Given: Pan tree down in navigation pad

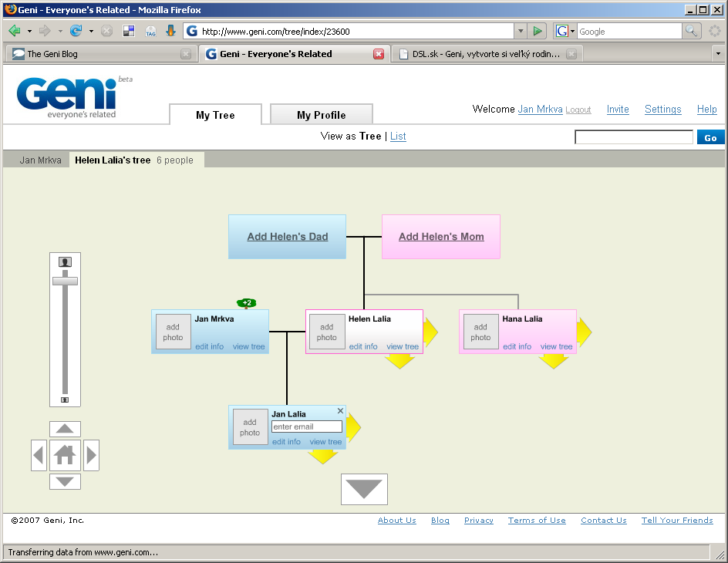Looking at the screenshot, I should pyautogui.click(x=65, y=481).
